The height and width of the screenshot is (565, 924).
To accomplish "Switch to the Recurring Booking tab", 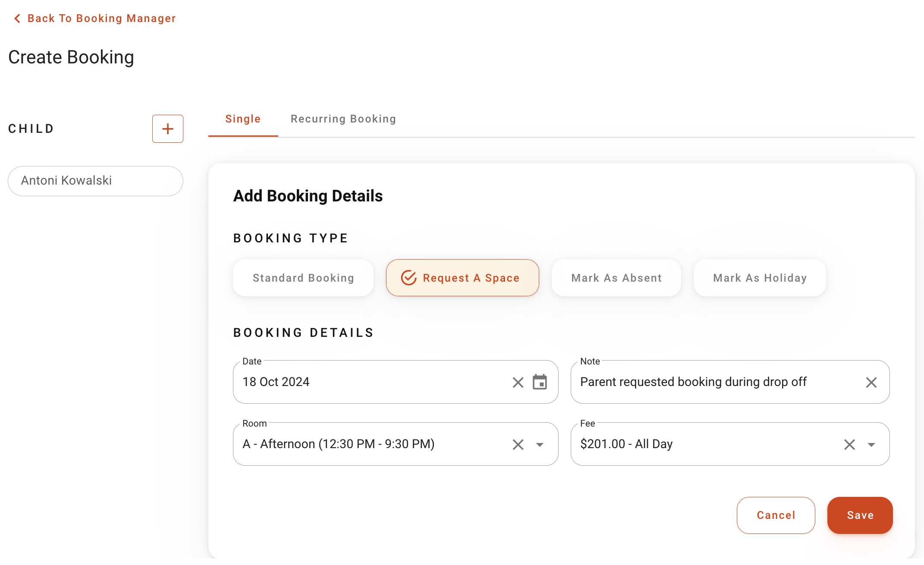I will click(343, 119).
